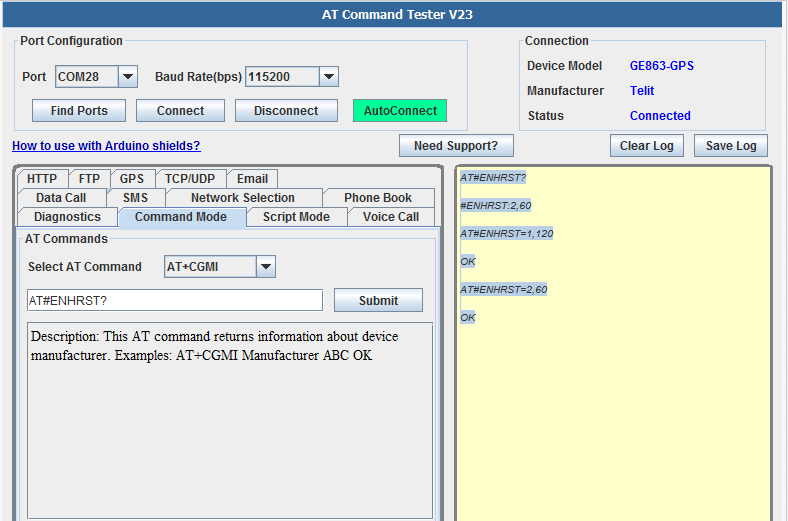Click log line #ENHRST:2,60
This screenshot has width=788, height=521.
(x=496, y=205)
